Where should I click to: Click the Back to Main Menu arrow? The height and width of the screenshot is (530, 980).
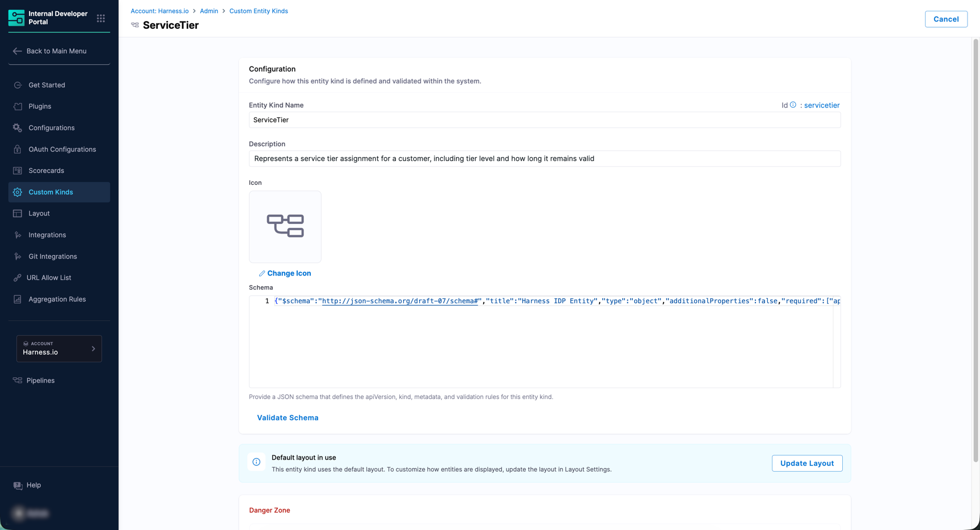click(x=17, y=51)
